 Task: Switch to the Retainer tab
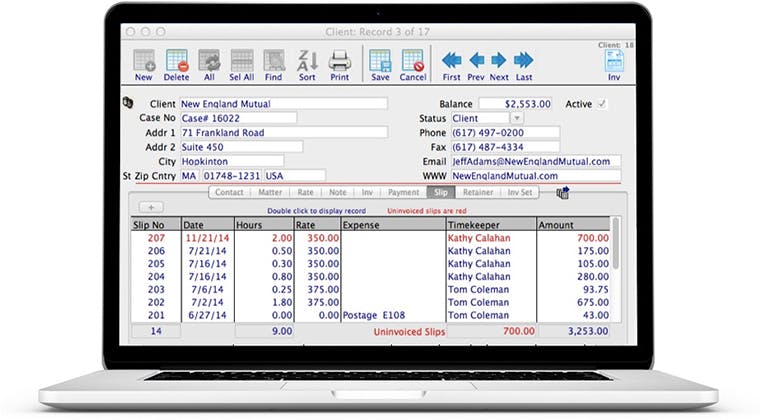click(478, 192)
